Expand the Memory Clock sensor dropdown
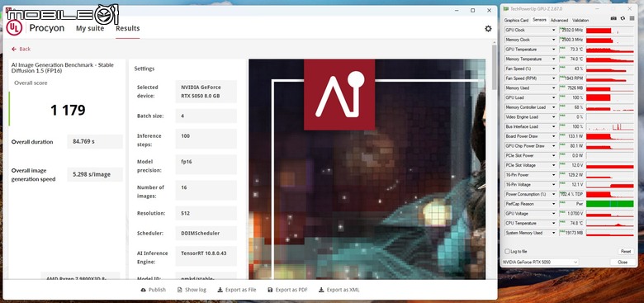This screenshot has width=644, height=303. [x=554, y=40]
